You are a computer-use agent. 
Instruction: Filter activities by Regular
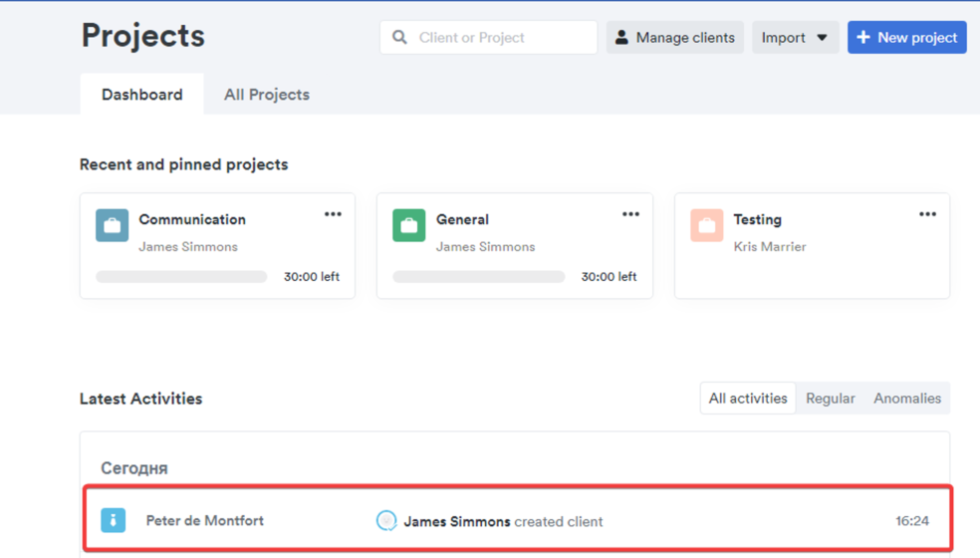(830, 399)
